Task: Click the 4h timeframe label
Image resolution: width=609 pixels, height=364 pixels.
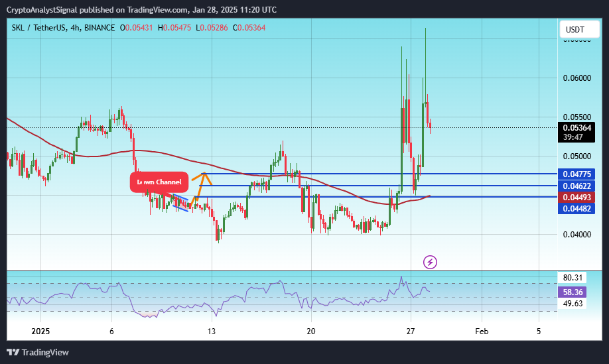Action: click(75, 28)
